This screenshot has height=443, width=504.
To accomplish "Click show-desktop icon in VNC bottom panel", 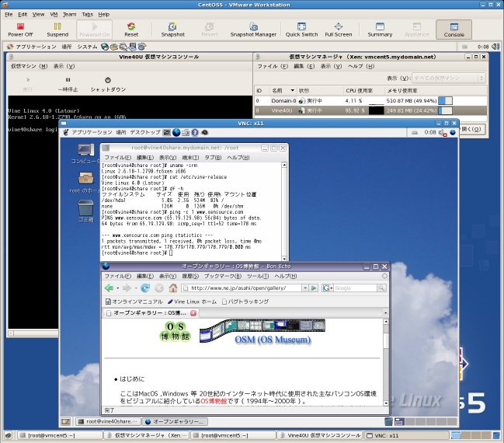I will coord(66,421).
